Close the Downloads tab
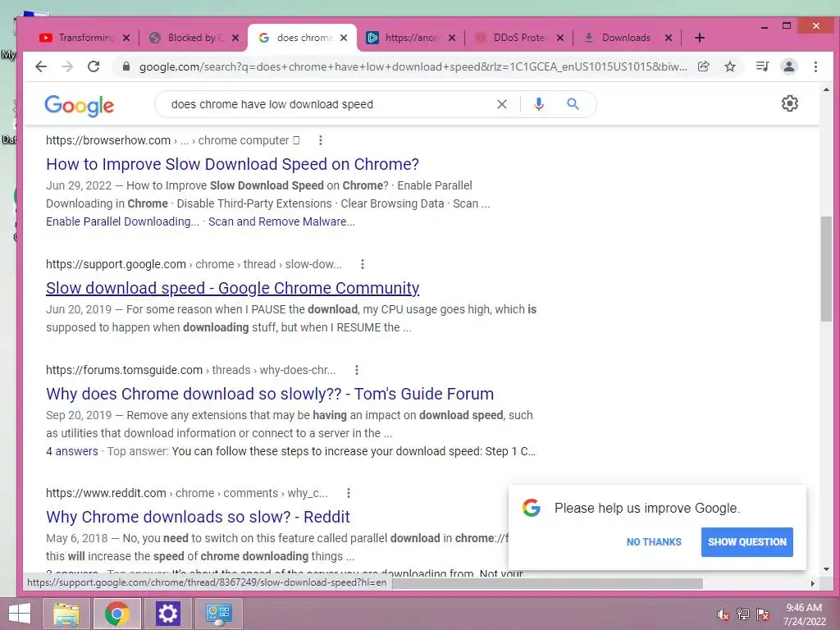 pyautogui.click(x=669, y=38)
